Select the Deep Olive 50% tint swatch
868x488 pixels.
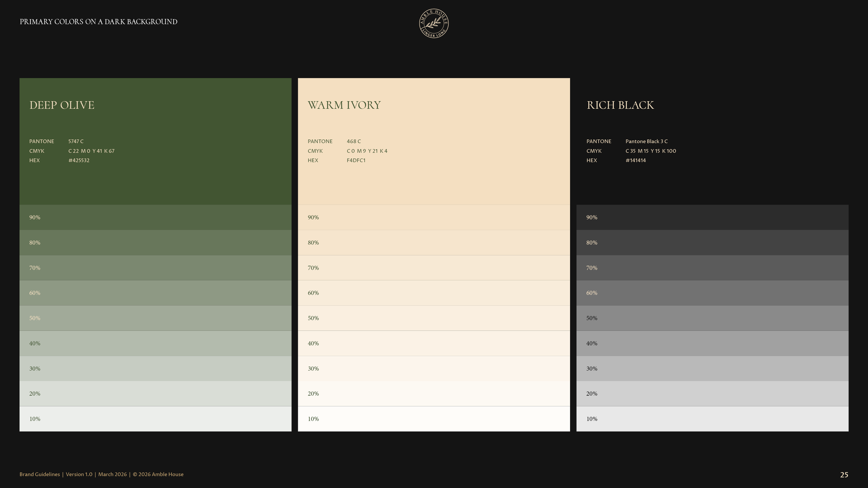[x=156, y=318]
